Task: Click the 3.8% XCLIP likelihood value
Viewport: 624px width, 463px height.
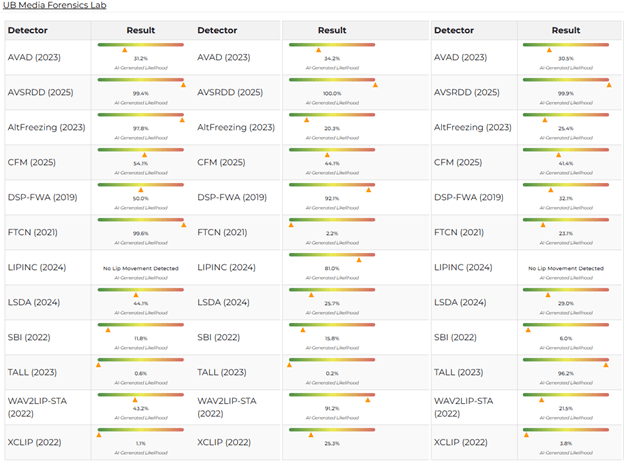Action: [566, 443]
